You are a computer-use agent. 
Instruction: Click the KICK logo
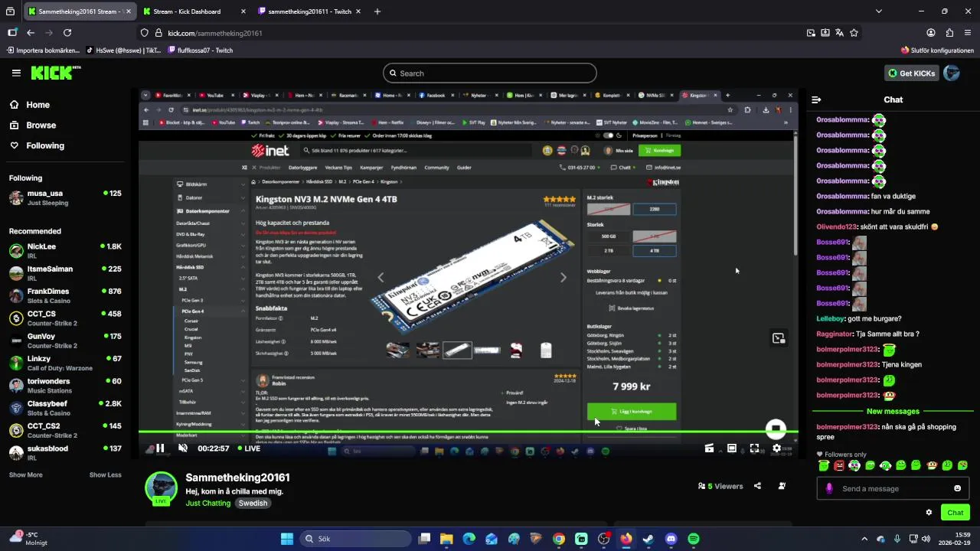click(55, 73)
